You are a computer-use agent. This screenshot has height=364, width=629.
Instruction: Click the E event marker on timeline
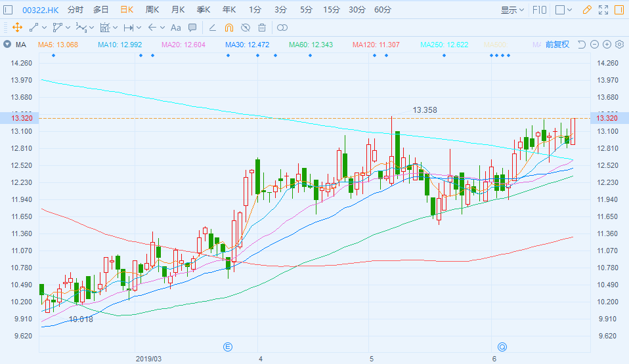[x=228, y=346]
